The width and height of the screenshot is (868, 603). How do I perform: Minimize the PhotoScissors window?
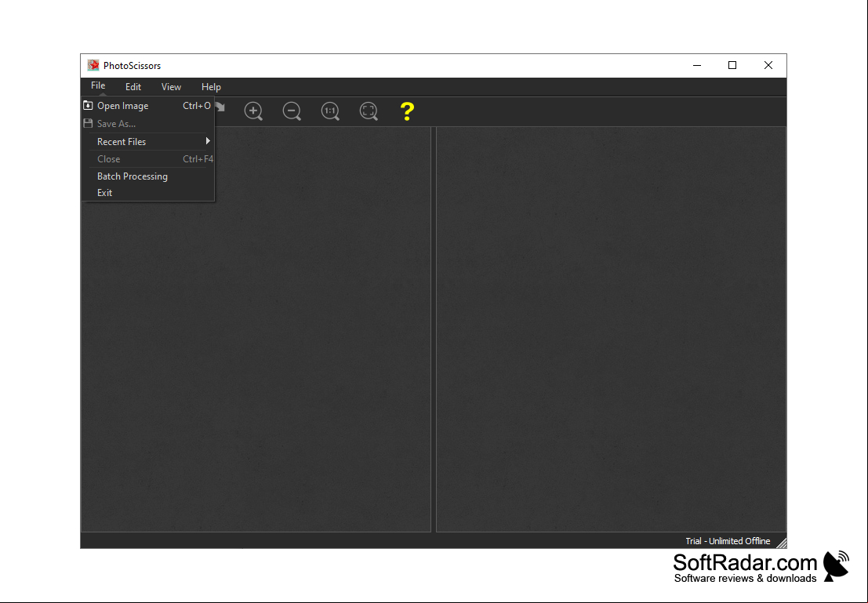click(x=697, y=65)
